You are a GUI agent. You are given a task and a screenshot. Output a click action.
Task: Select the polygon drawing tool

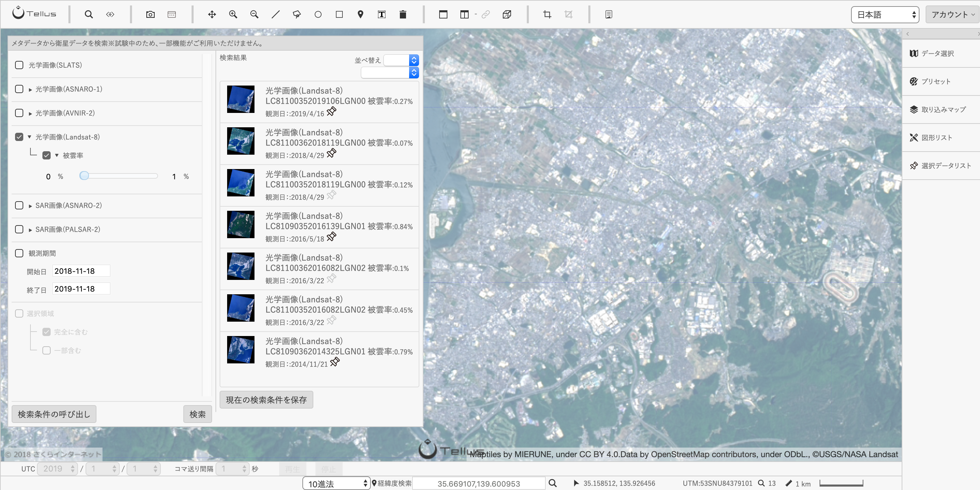pyautogui.click(x=297, y=14)
